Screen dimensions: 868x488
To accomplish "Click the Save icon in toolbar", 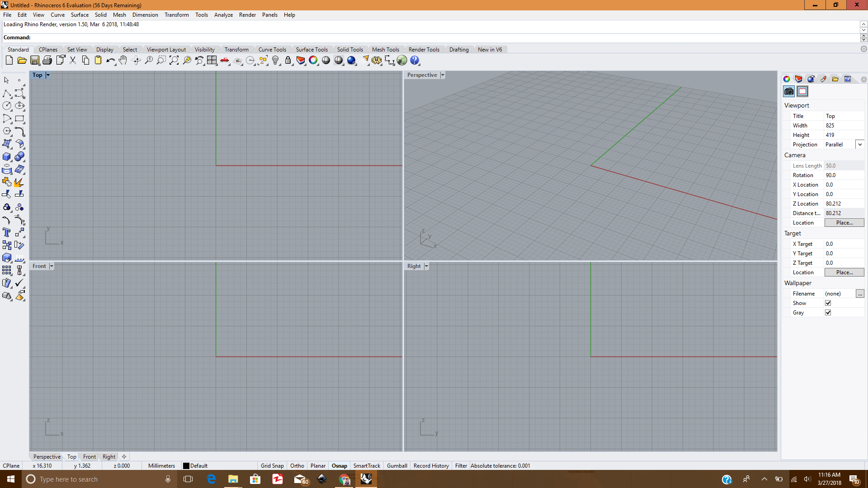I will pyautogui.click(x=35, y=61).
